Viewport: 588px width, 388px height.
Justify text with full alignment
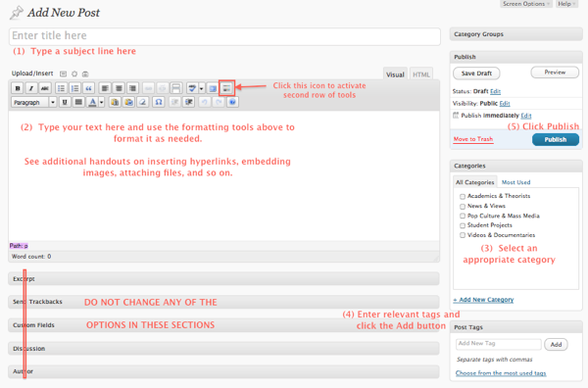point(78,102)
